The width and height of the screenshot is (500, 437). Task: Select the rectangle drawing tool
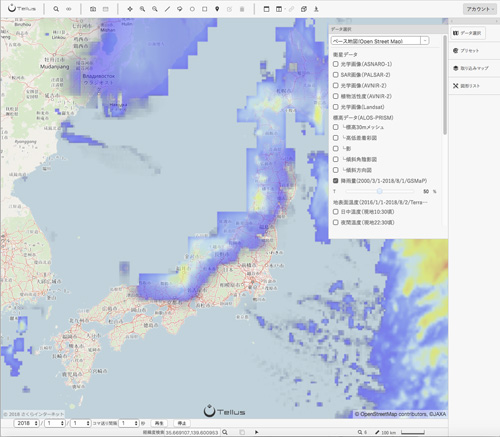[205, 9]
